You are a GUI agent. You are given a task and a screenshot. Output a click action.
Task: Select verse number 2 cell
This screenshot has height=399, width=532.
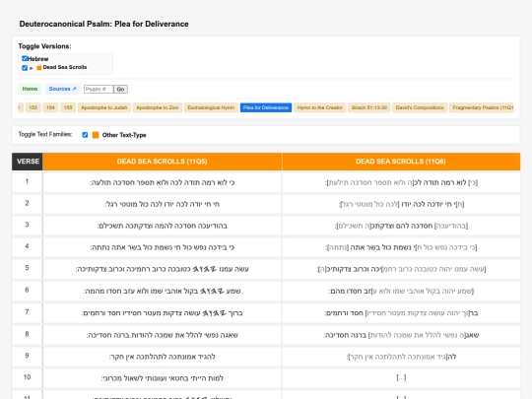point(28,204)
